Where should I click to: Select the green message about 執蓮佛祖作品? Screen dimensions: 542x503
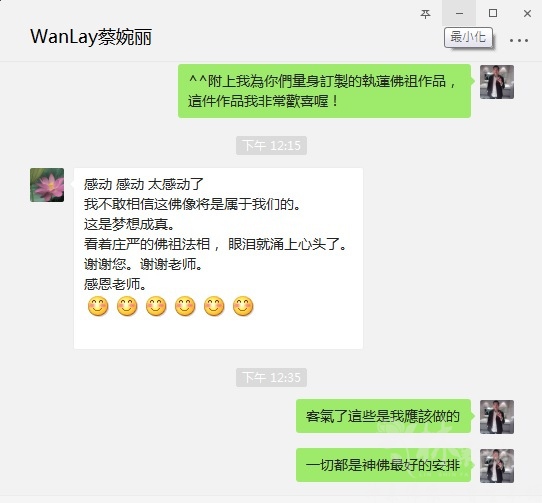tap(325, 91)
